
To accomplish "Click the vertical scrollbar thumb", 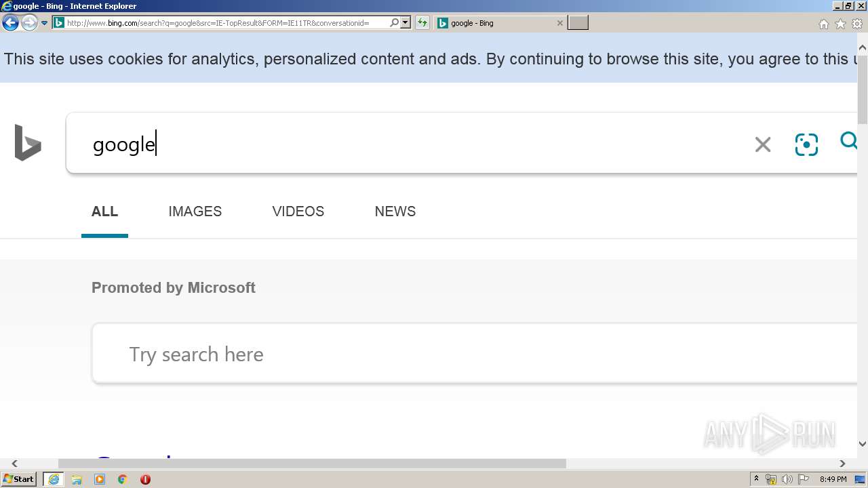I will (863, 89).
